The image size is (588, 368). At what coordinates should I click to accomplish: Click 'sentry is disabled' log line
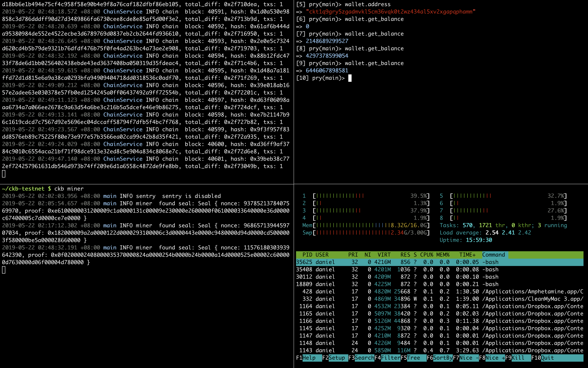point(111,196)
